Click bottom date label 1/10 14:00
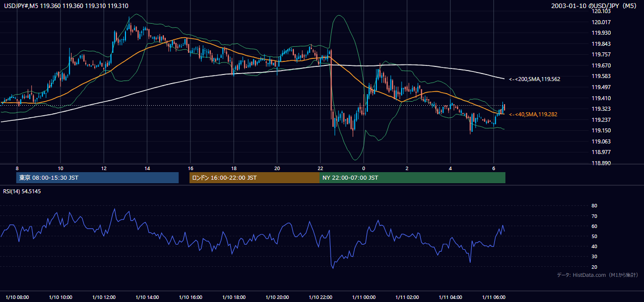The width and height of the screenshot is (644, 302). [147, 297]
